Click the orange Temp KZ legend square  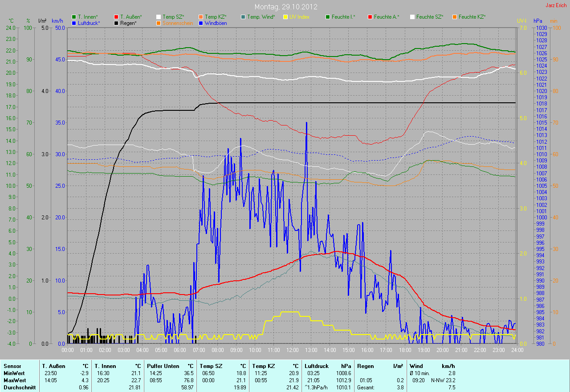201,17
